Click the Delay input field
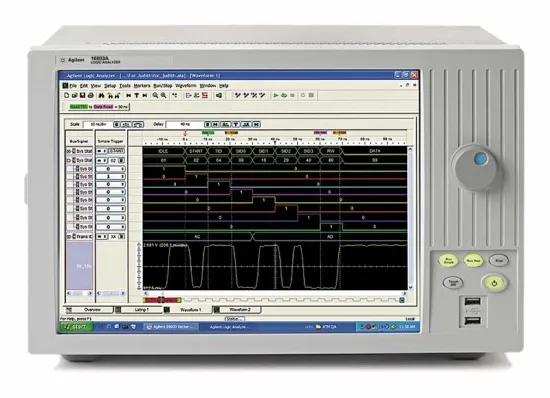This screenshot has height=398, width=550. (185, 124)
